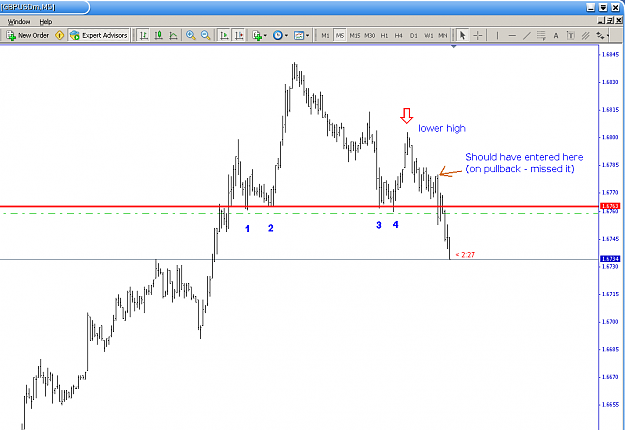Select the MN monthly timeframe
625x430 pixels.
click(442, 35)
